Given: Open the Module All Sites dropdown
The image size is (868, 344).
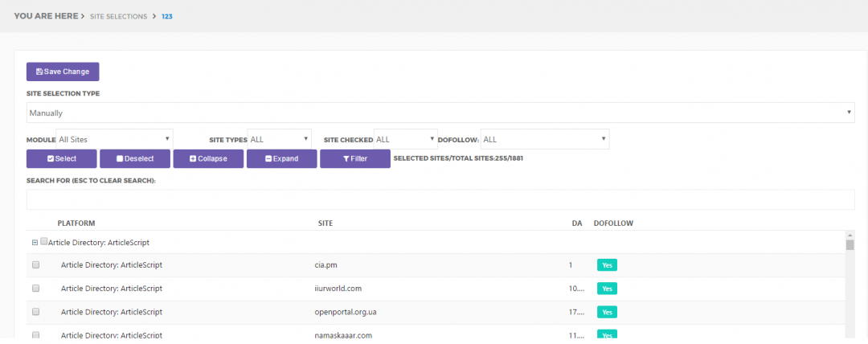Looking at the screenshot, I should click(114, 139).
